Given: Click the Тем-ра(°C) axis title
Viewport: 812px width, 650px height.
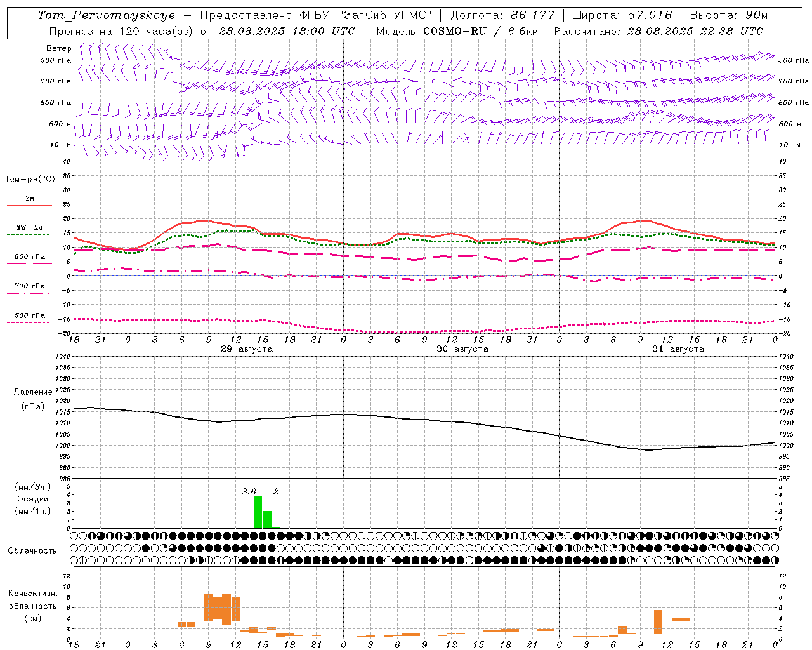Looking at the screenshot, I should coord(30,180).
